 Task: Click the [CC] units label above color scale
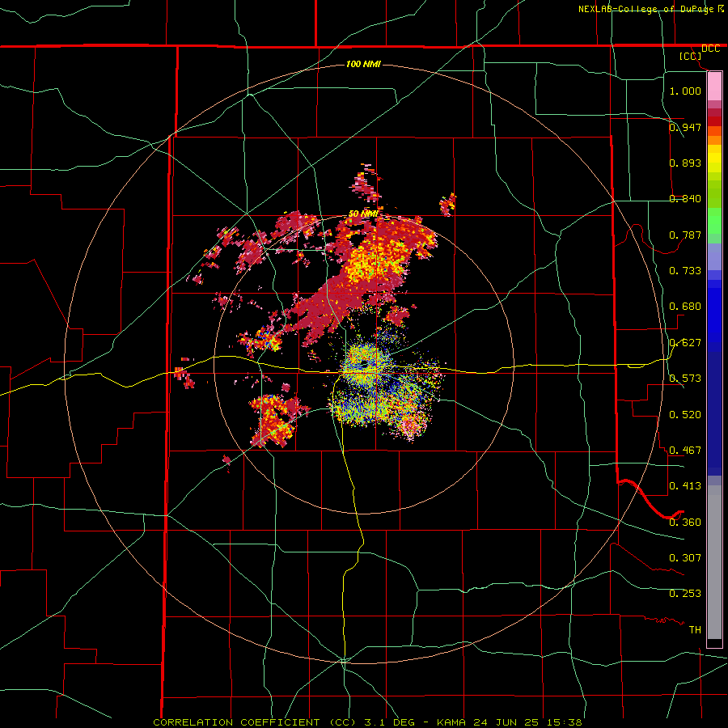pos(690,56)
